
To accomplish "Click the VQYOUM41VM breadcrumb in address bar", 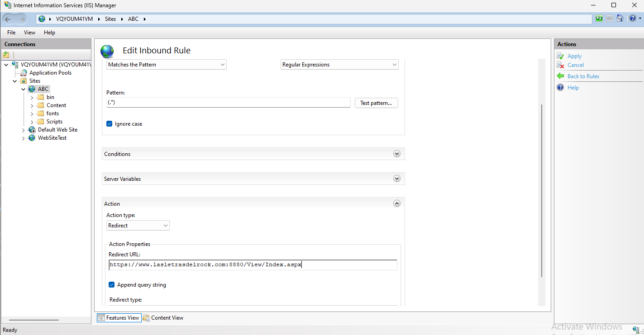I will (75, 19).
